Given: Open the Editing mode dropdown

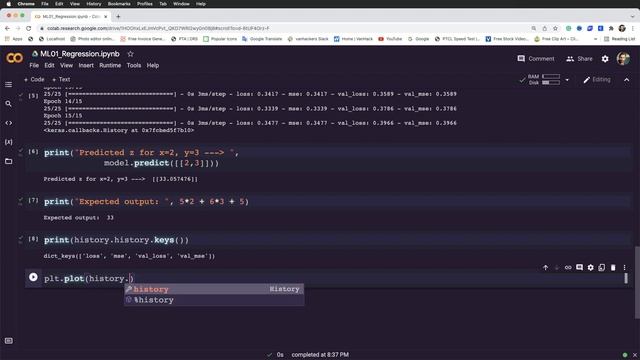Looking at the screenshot, I should point(597,80).
